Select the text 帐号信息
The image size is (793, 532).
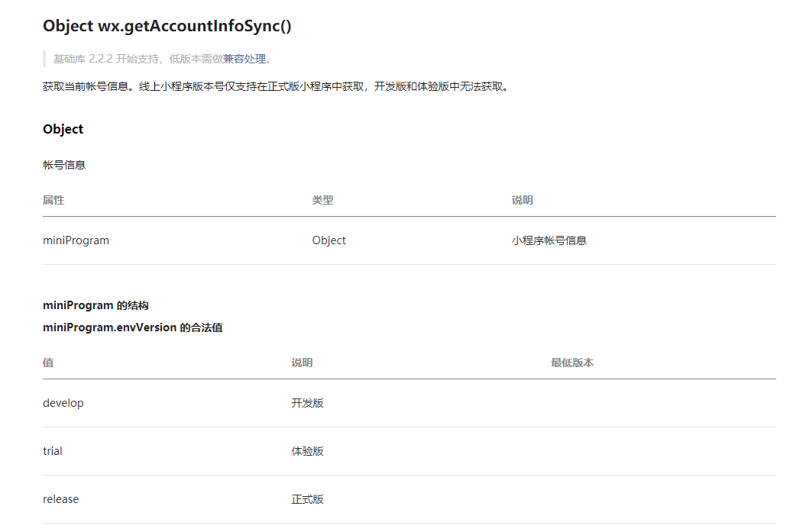tap(64, 165)
